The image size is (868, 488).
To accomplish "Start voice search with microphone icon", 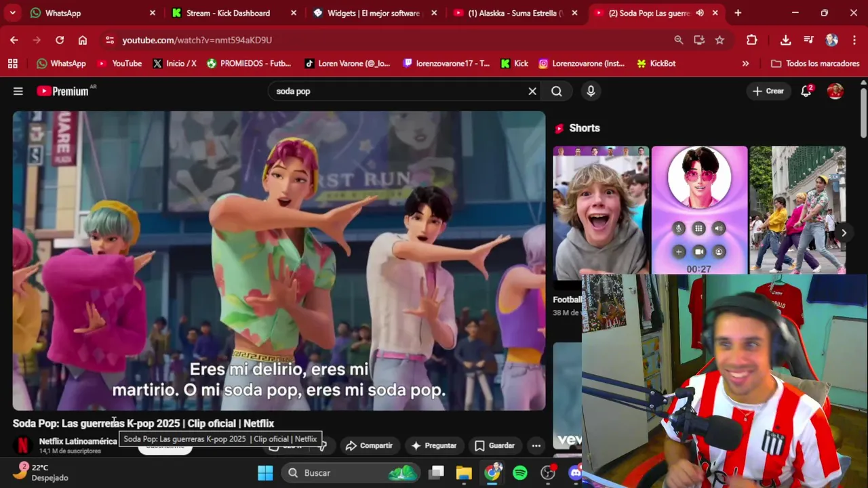I will (591, 91).
